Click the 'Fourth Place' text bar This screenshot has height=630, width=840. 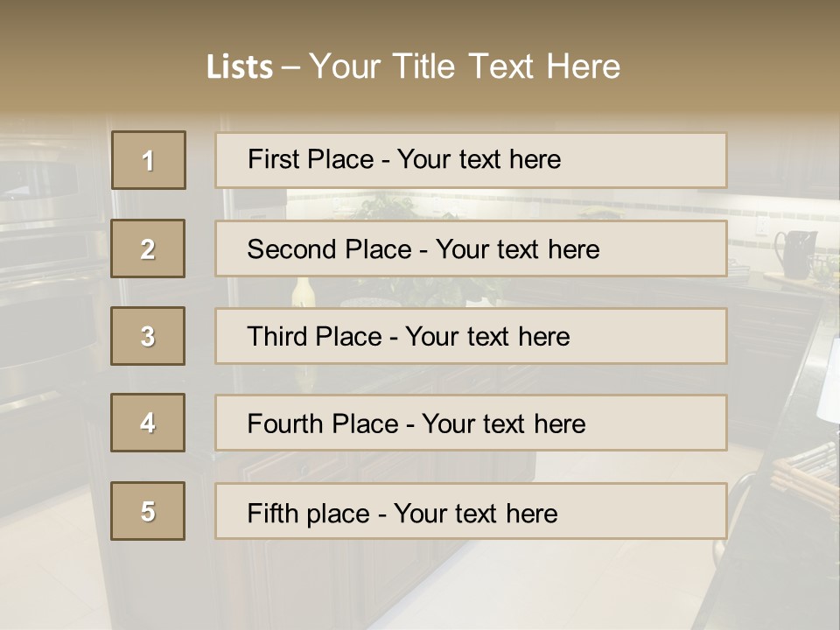click(x=471, y=423)
